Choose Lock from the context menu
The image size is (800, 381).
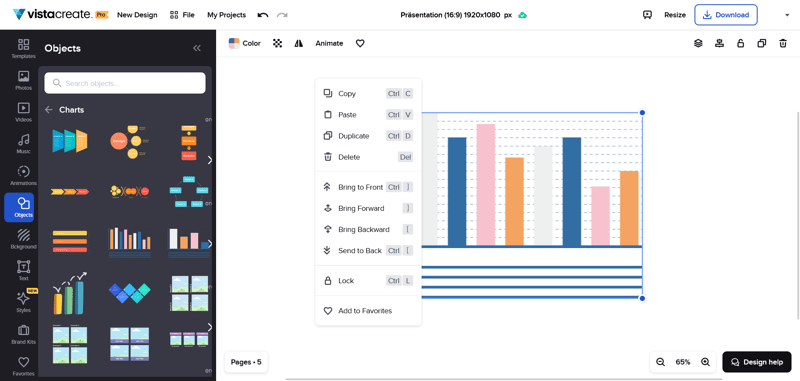(368, 281)
